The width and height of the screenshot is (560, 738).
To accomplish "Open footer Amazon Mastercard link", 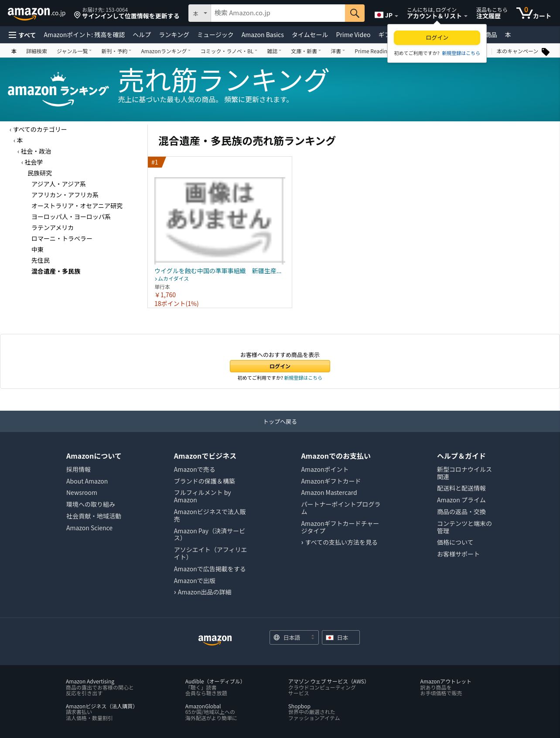I will pos(329,493).
